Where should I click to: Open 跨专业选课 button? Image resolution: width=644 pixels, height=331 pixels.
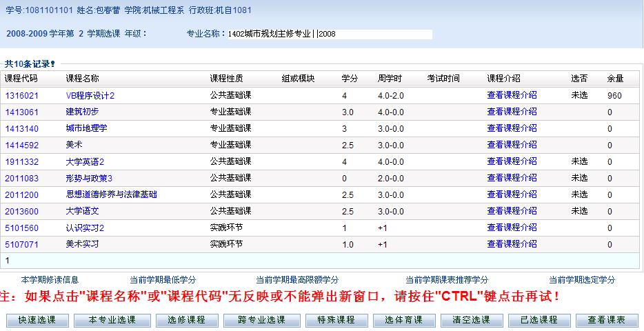261,321
